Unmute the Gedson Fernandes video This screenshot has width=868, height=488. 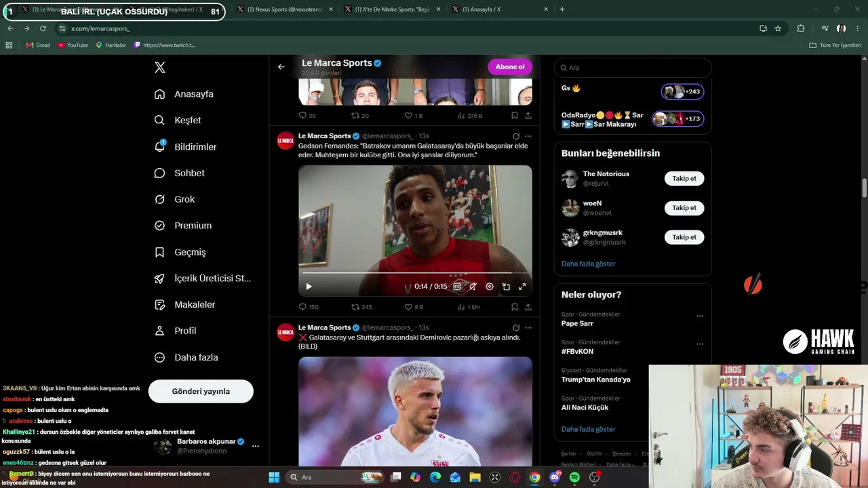[x=473, y=287]
